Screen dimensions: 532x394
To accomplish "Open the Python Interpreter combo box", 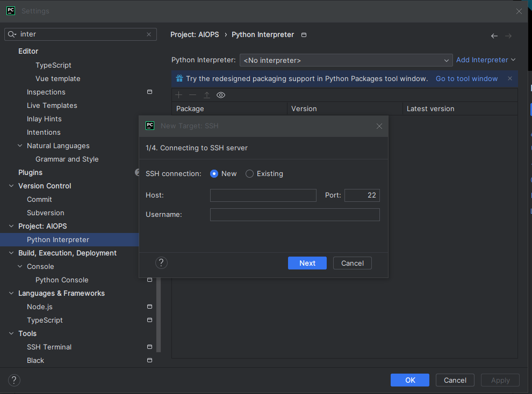I will (x=346, y=60).
